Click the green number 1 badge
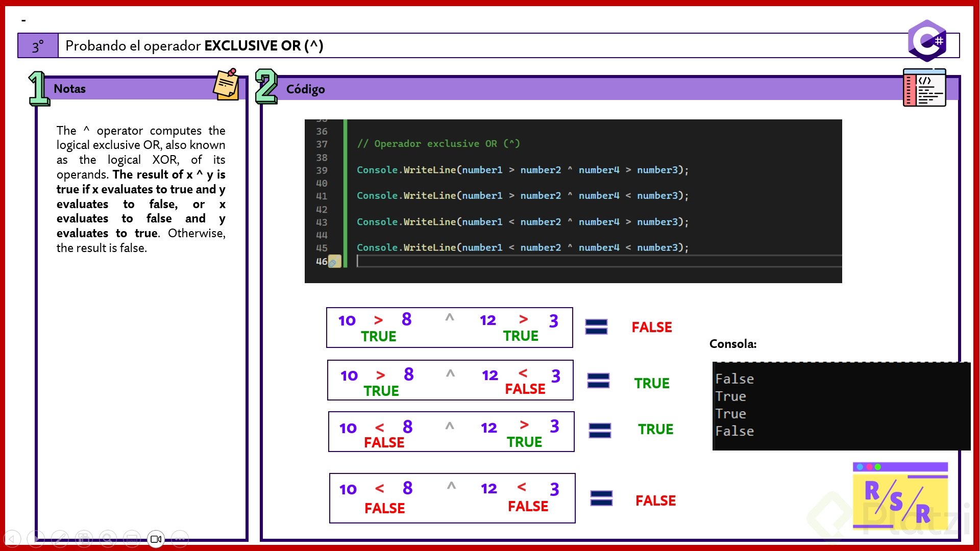The image size is (980, 551). pyautogui.click(x=38, y=88)
